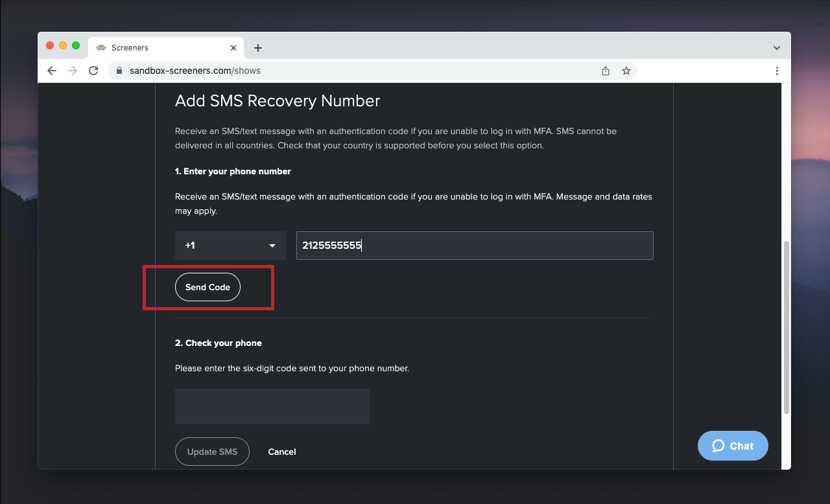This screenshot has width=830, height=504.
Task: Click the Screeners tab favicon
Action: pos(101,47)
